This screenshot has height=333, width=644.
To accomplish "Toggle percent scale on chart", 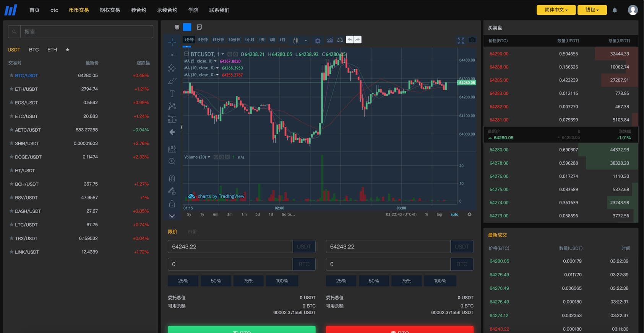I will pyautogui.click(x=427, y=214).
